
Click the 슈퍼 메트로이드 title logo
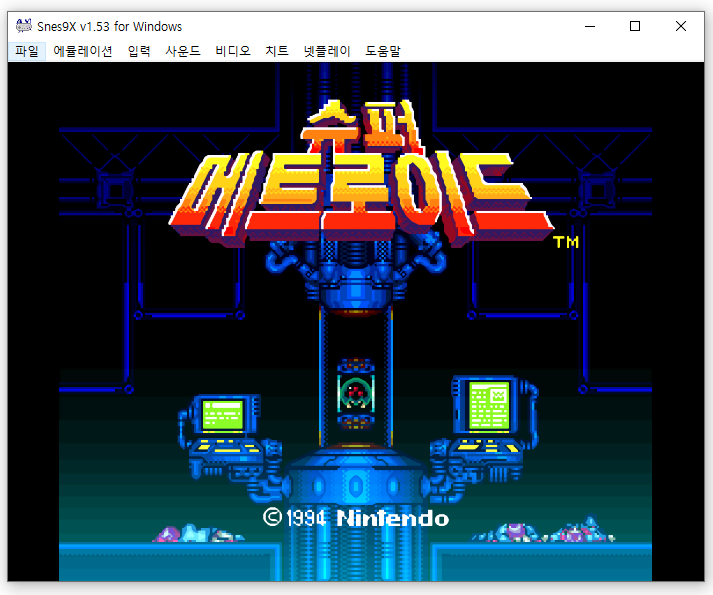coord(362,173)
